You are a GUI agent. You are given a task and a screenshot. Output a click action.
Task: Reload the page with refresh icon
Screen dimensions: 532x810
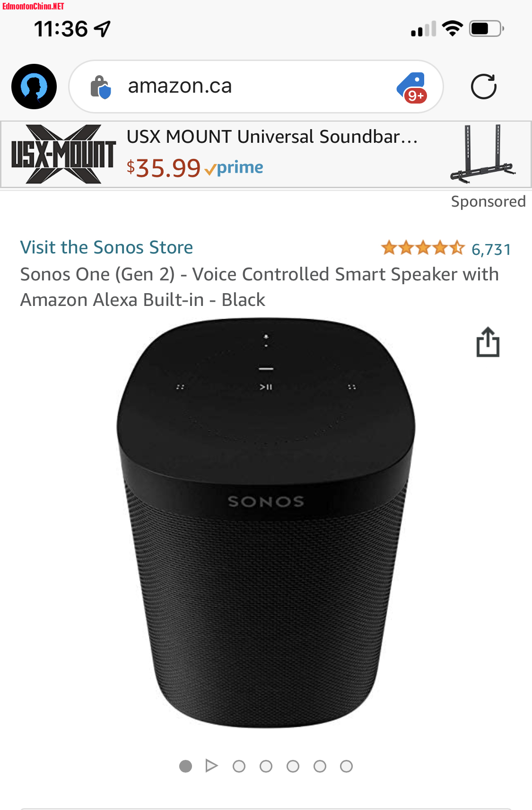click(484, 87)
